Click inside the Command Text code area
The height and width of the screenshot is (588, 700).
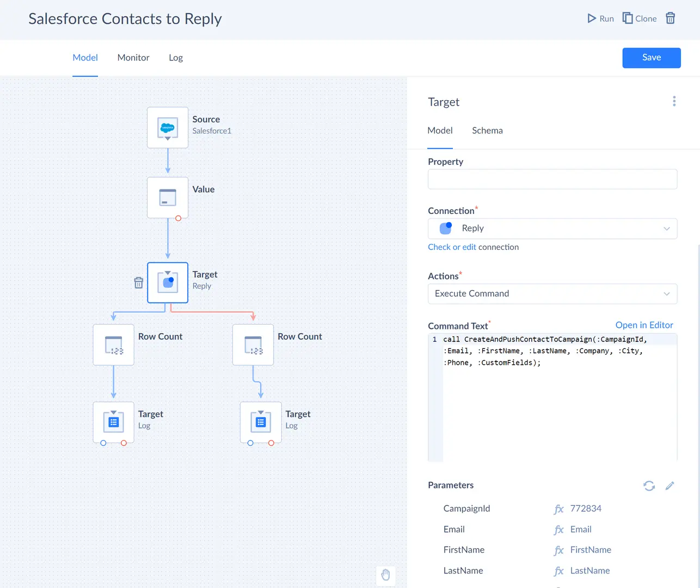click(x=552, y=397)
